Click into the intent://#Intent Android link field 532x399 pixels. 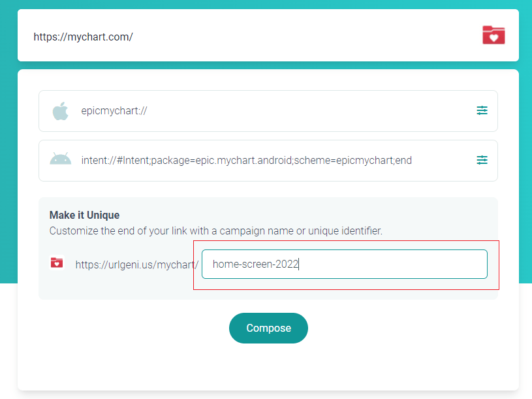(268, 161)
